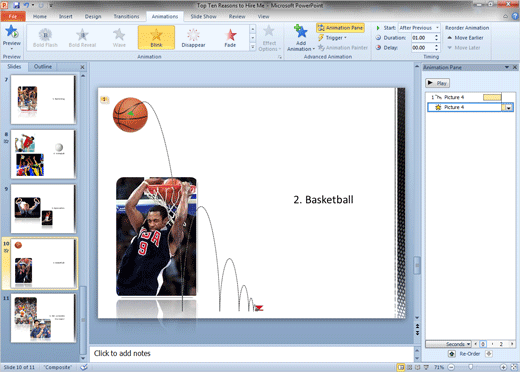The height and width of the screenshot is (372, 520).
Task: Click the Bold Flash animation
Action: click(45, 37)
